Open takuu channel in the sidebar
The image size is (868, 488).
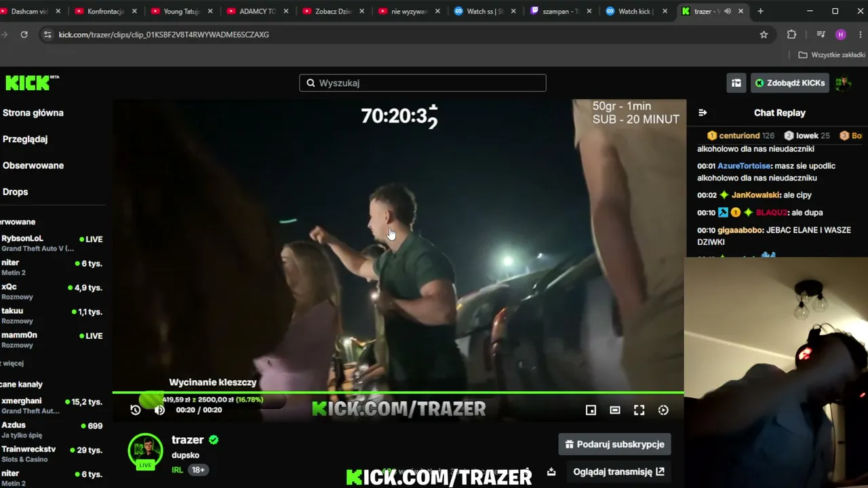point(52,316)
